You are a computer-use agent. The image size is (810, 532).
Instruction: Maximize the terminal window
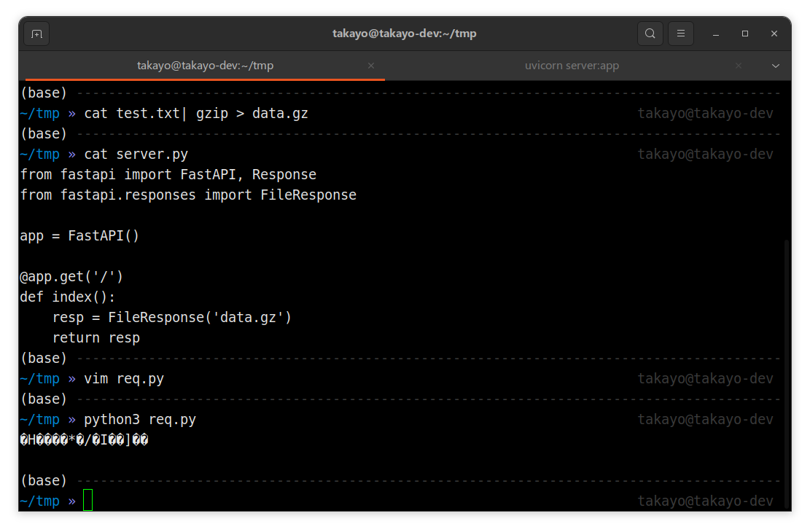click(x=745, y=34)
